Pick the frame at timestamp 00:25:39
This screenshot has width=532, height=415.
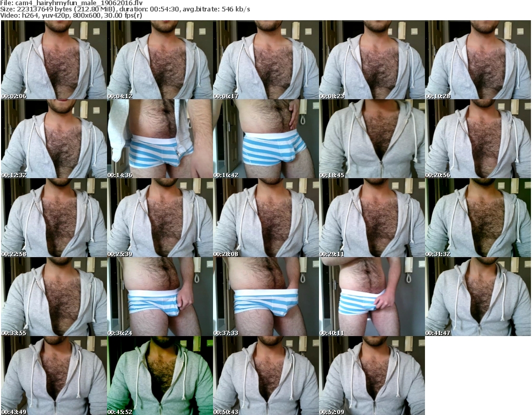click(x=160, y=218)
